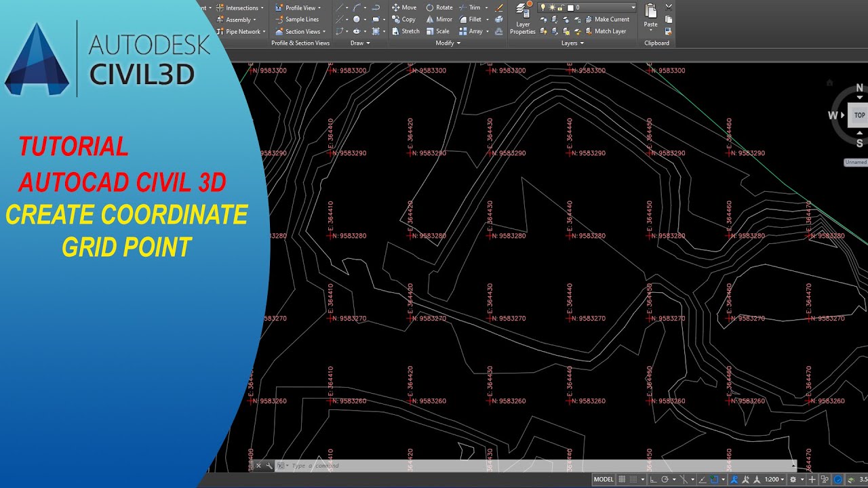
Task: Click the command line customize wrench icon
Action: pos(269,466)
